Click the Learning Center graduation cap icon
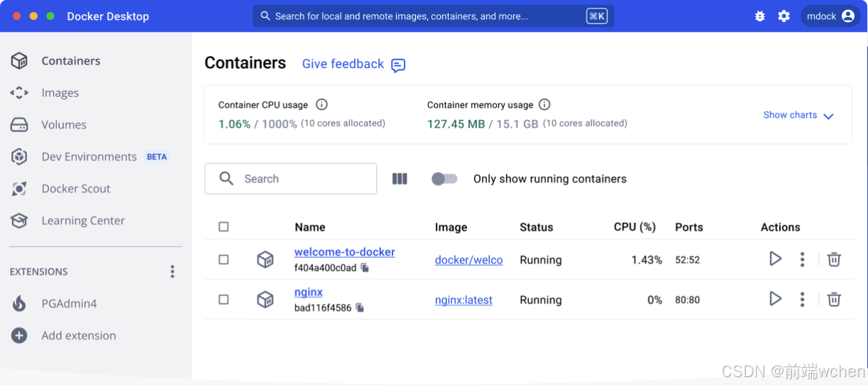Screen dimensions: 868x385 click(19, 221)
